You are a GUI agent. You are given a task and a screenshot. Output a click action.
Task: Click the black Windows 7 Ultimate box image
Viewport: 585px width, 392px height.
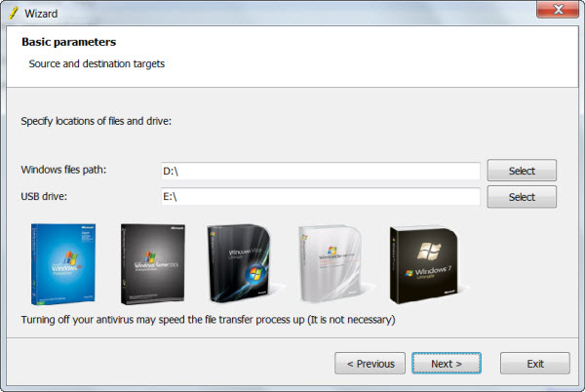[424, 265]
